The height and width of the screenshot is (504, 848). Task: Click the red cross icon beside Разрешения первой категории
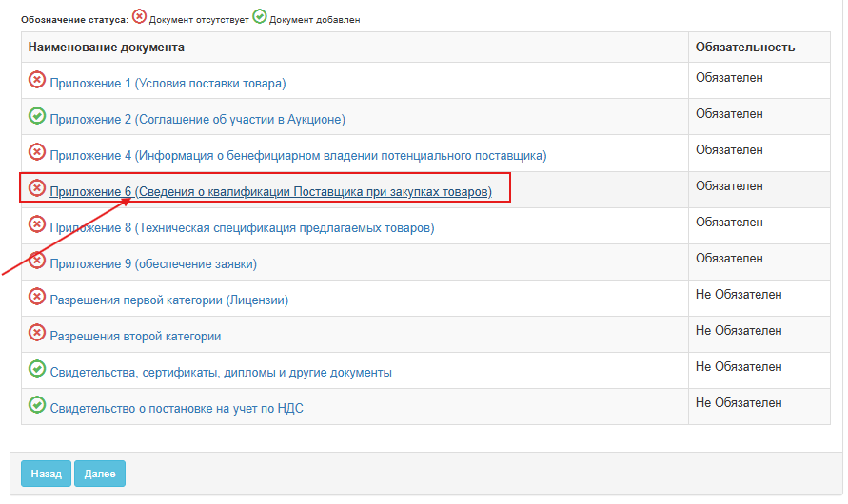[37, 297]
